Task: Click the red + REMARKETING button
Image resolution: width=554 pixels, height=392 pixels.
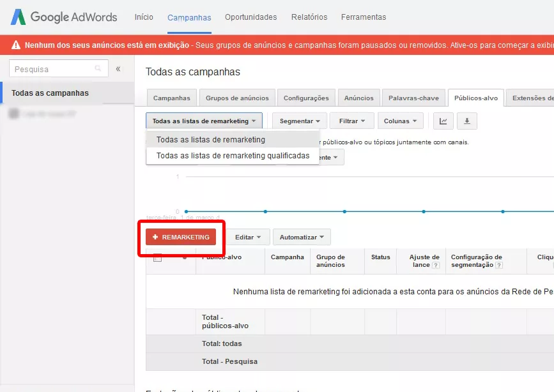Action: coord(181,237)
